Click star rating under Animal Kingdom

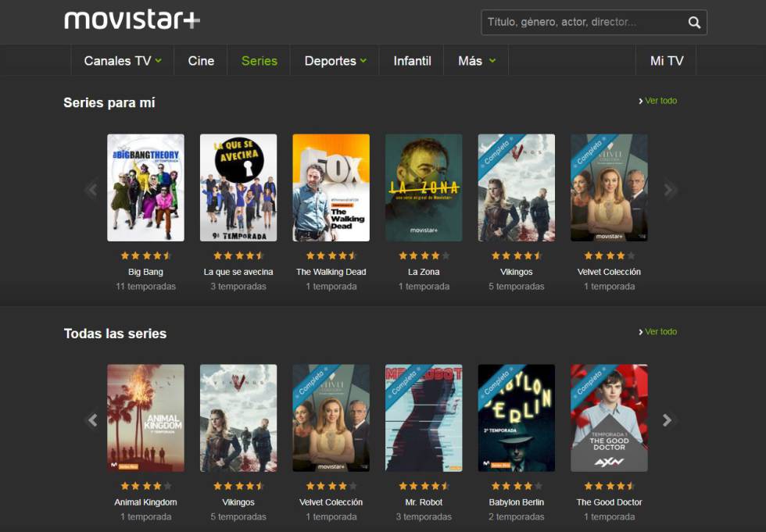(145, 486)
